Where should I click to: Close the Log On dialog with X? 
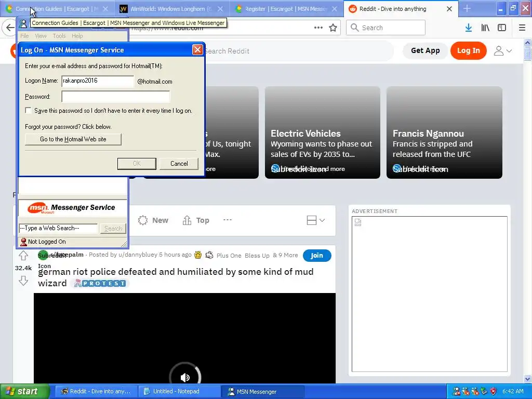pyautogui.click(x=197, y=50)
